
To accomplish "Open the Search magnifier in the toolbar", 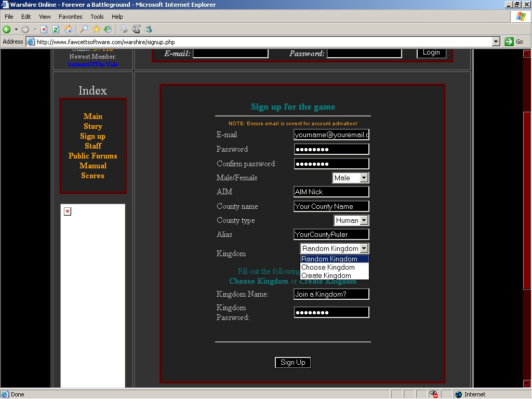I will 84,30.
